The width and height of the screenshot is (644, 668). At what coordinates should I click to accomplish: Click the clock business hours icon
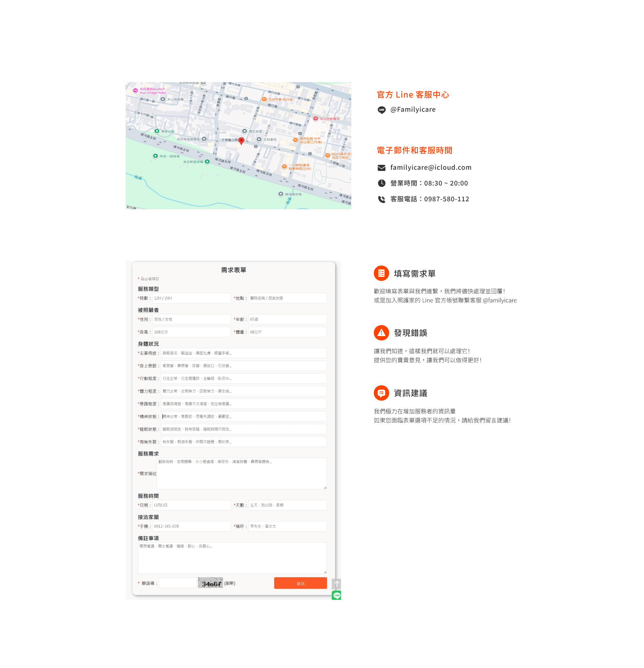[382, 183]
